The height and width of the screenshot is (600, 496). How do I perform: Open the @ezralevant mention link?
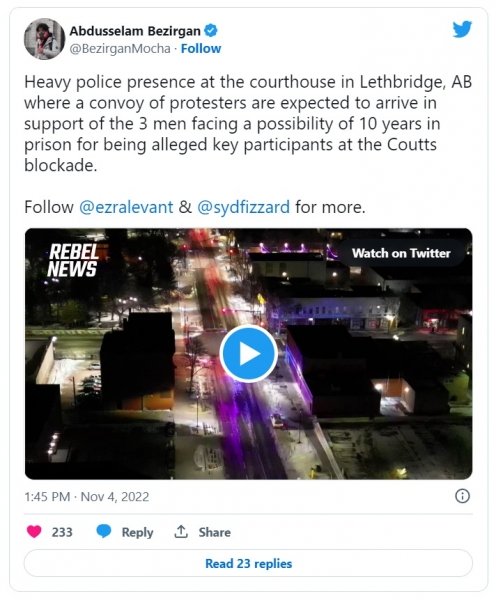126,207
